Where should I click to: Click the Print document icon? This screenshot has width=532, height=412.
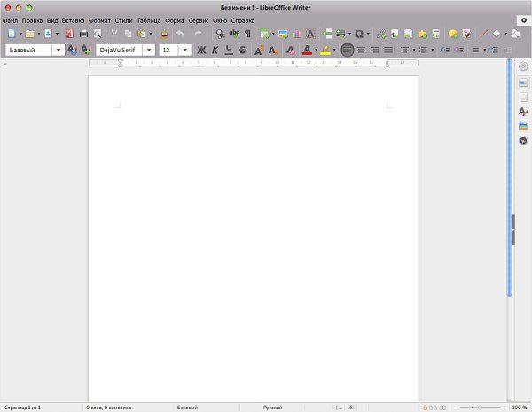(84, 34)
